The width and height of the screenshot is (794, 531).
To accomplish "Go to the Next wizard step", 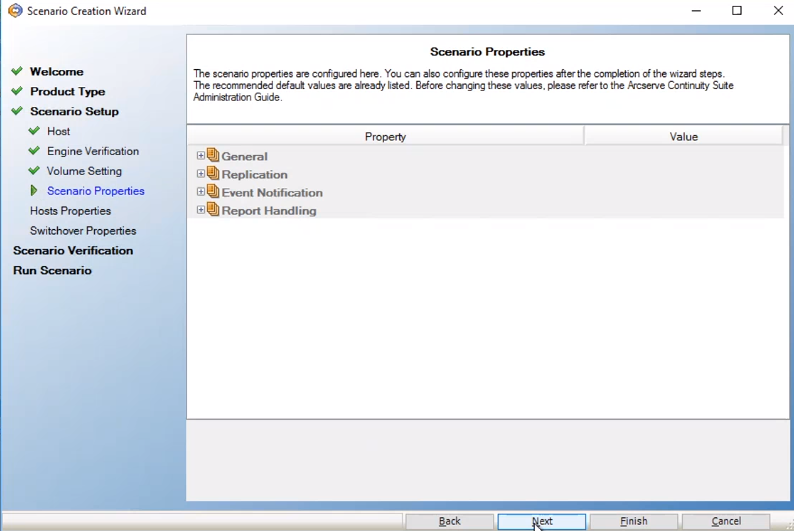I will click(x=541, y=521).
